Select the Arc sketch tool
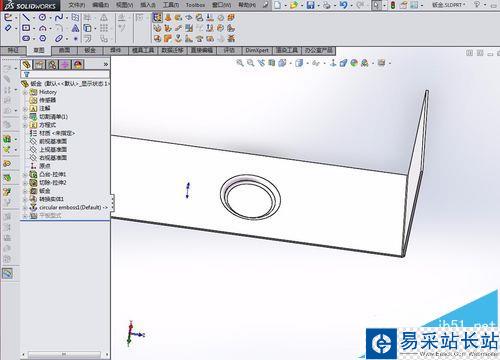This screenshot has width=500, height=360. [x=42, y=28]
